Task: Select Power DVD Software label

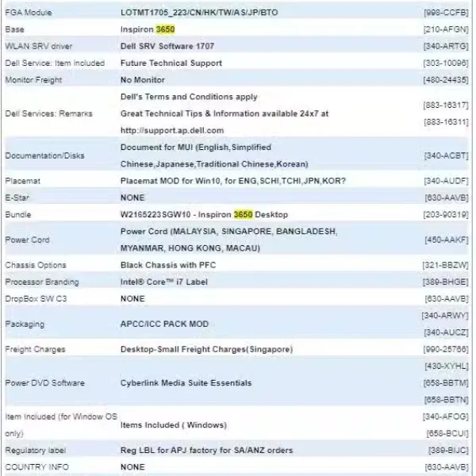Action: click(x=44, y=383)
